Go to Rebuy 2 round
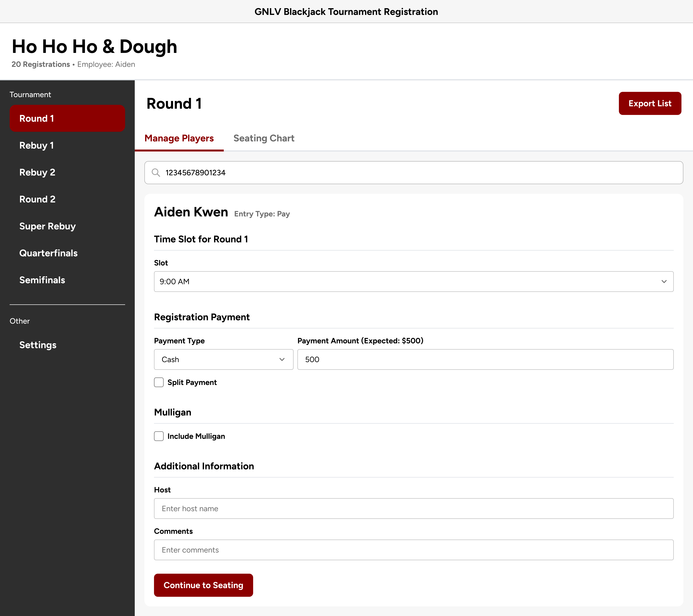This screenshot has width=693, height=616. tap(37, 172)
